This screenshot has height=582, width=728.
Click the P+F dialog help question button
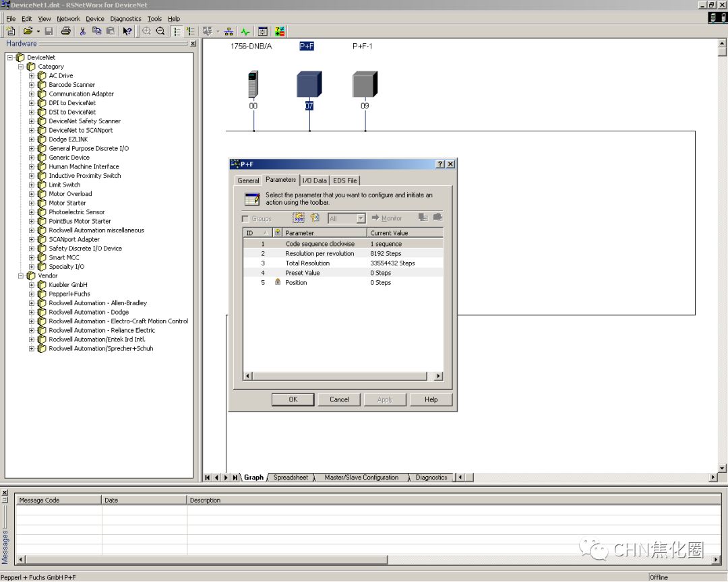click(x=440, y=164)
